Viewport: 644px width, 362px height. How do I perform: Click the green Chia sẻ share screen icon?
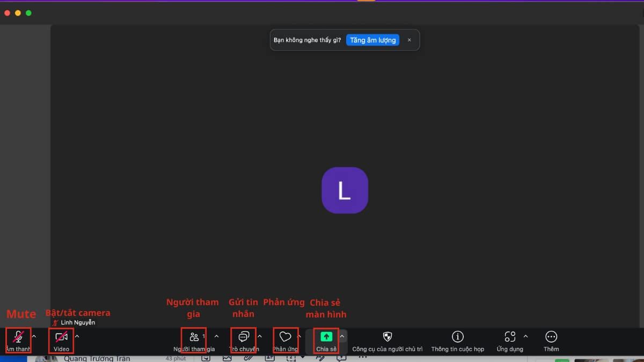click(x=326, y=337)
